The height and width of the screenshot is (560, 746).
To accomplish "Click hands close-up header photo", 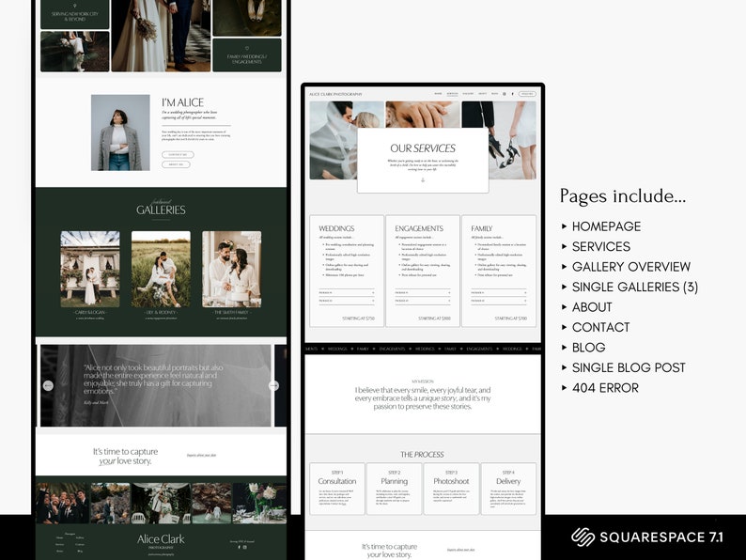I will [x=423, y=115].
